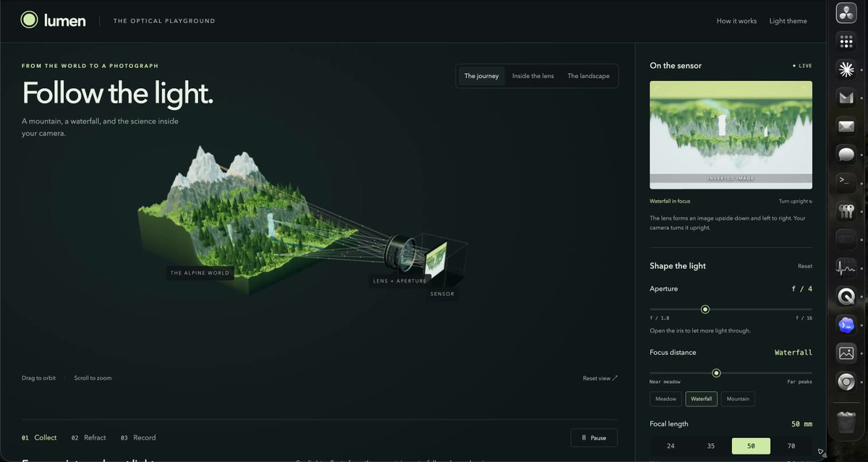Viewport: 868px width, 462px height.
Task: Select step 01 Collect
Action: 38,437
